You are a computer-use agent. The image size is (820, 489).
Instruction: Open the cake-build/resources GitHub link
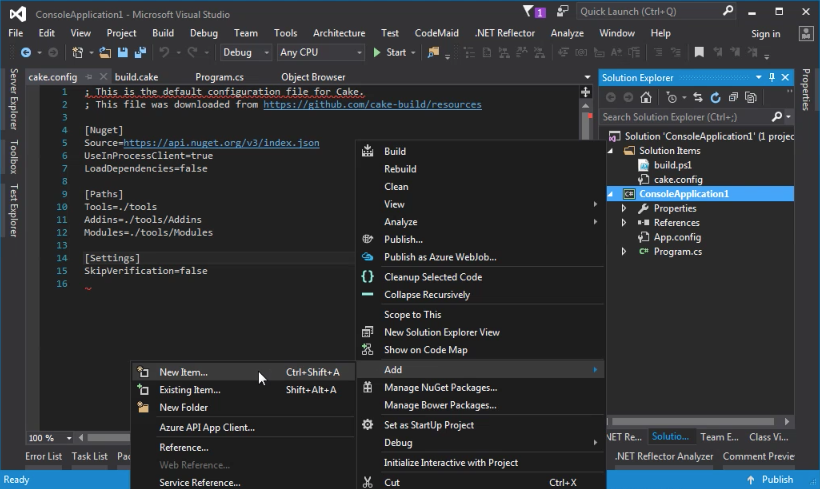coord(372,105)
